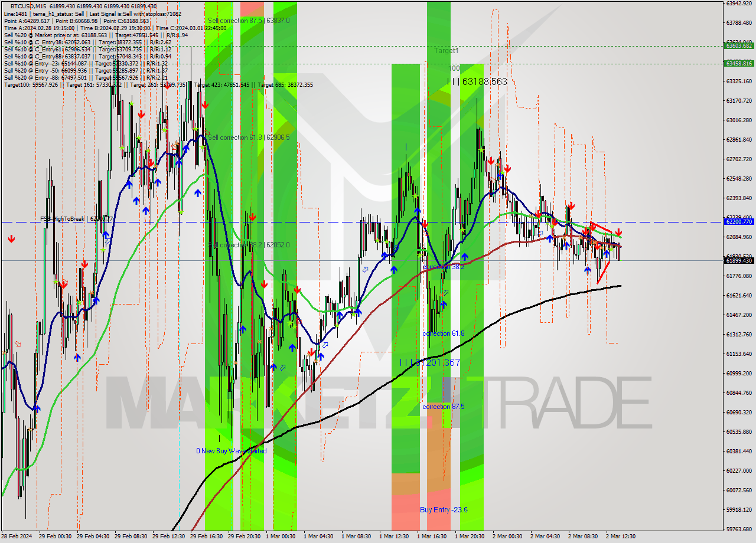756x543 pixels.
Task: Click the 'Buy Entry -23.6' label
Action: click(444, 509)
